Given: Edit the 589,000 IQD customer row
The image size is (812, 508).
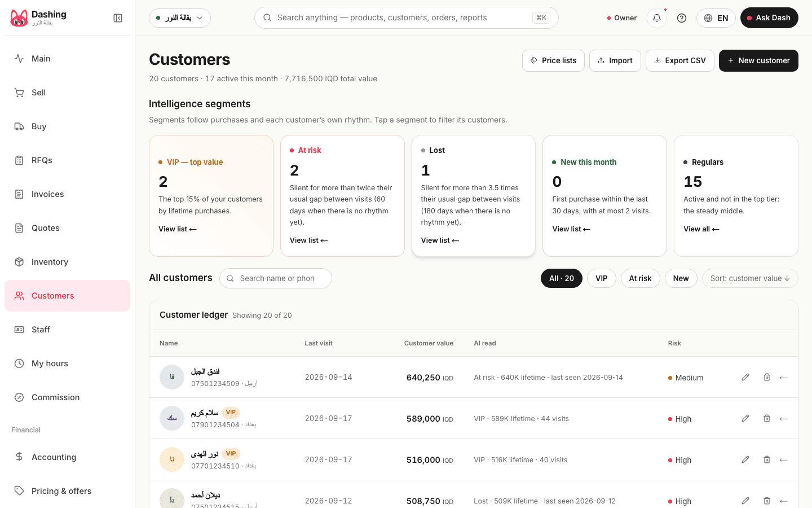Looking at the screenshot, I should [x=745, y=418].
